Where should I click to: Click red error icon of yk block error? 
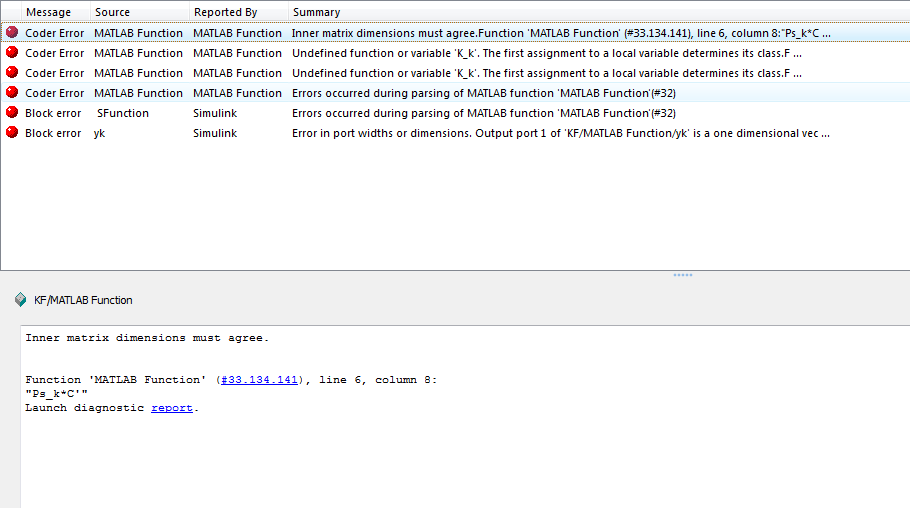point(12,133)
